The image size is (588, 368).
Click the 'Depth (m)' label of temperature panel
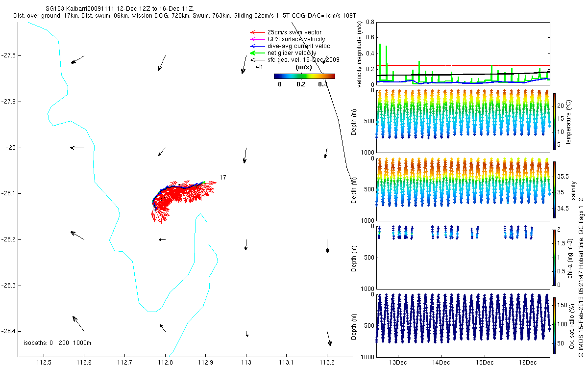pyautogui.click(x=355, y=121)
